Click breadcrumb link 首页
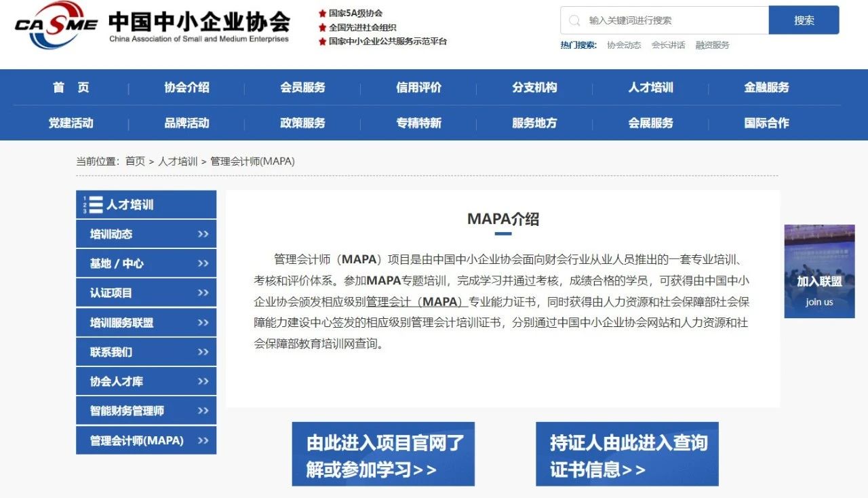The width and height of the screenshot is (868, 498). (135, 161)
